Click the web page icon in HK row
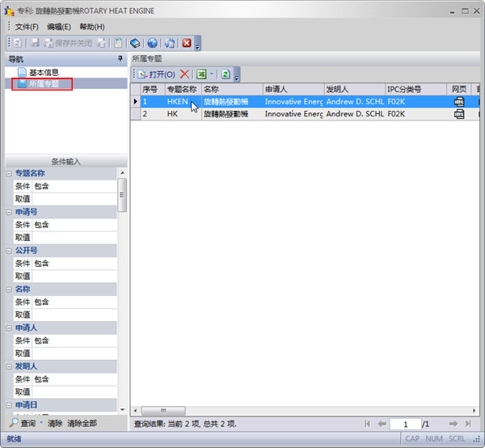 [x=459, y=114]
